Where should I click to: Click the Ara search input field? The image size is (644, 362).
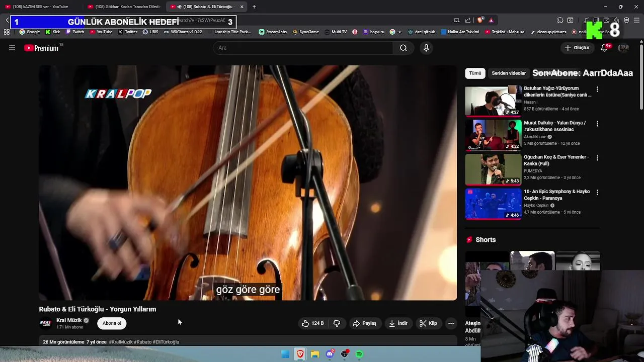[303, 48]
